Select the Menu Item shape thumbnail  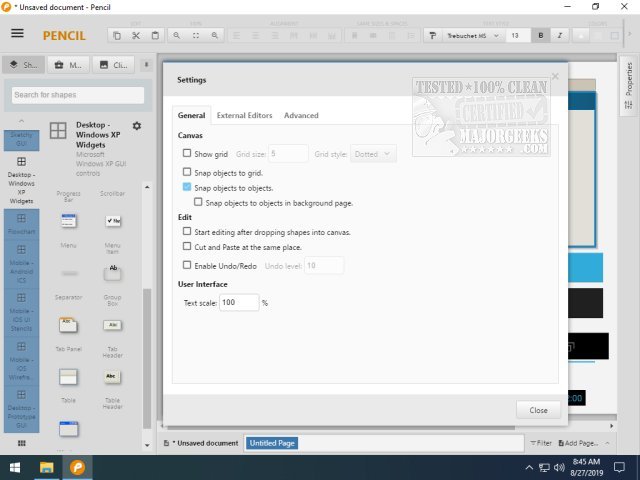point(113,221)
